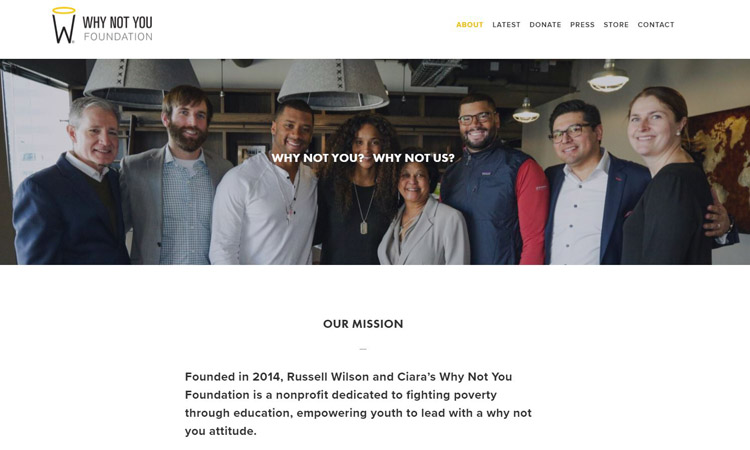Click the Why Not You Foundation wordmark
The image size is (750, 450).
click(118, 28)
